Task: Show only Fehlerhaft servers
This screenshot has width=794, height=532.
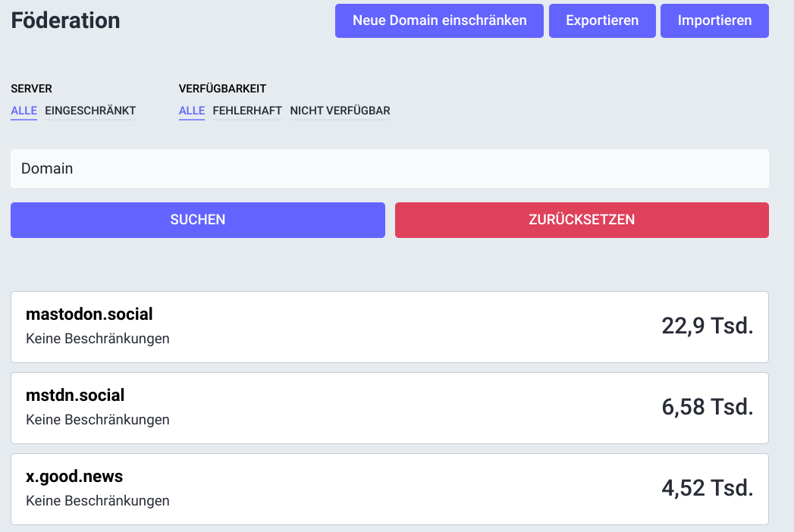Action: (247, 111)
